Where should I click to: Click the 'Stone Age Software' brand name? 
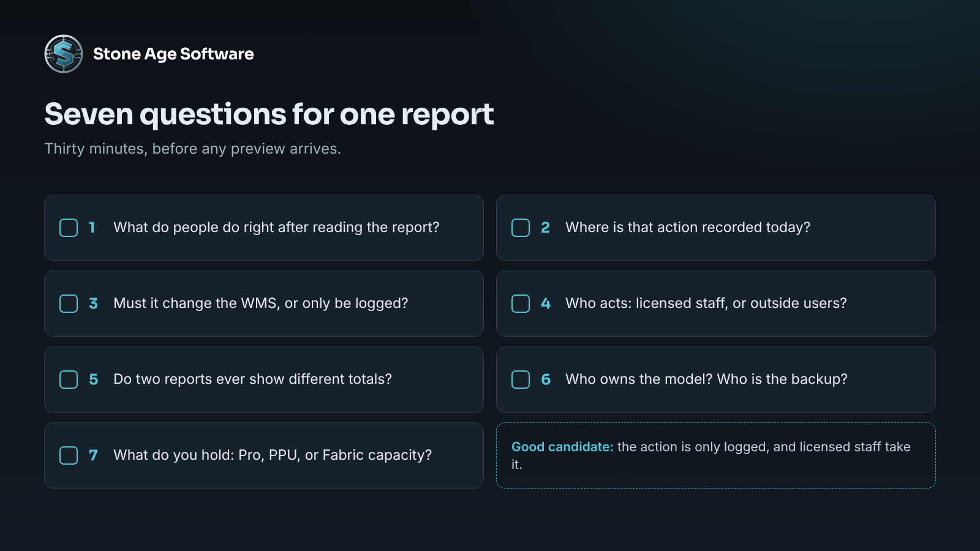173,54
